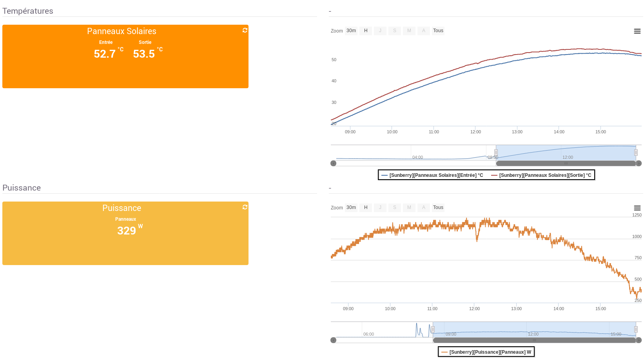Toggle the Sortie °C series in legend
The image size is (644, 358).
[541, 175]
